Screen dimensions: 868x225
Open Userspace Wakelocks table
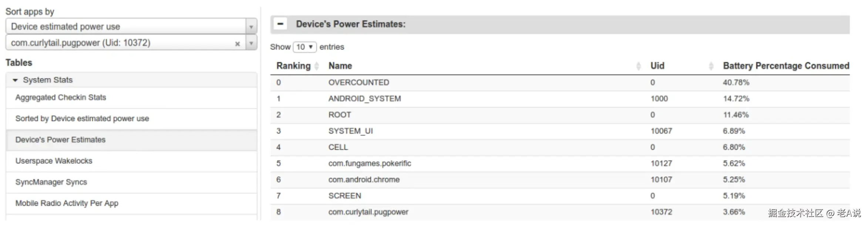pyautogui.click(x=54, y=161)
